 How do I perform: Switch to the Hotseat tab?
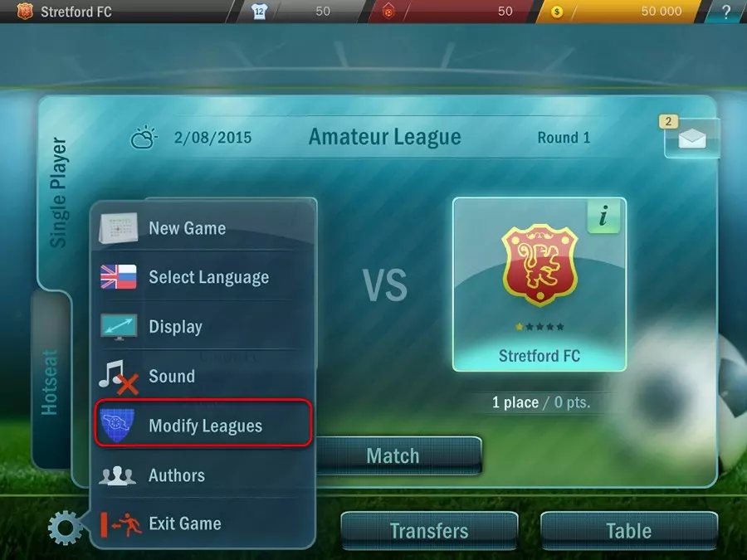click(50, 382)
